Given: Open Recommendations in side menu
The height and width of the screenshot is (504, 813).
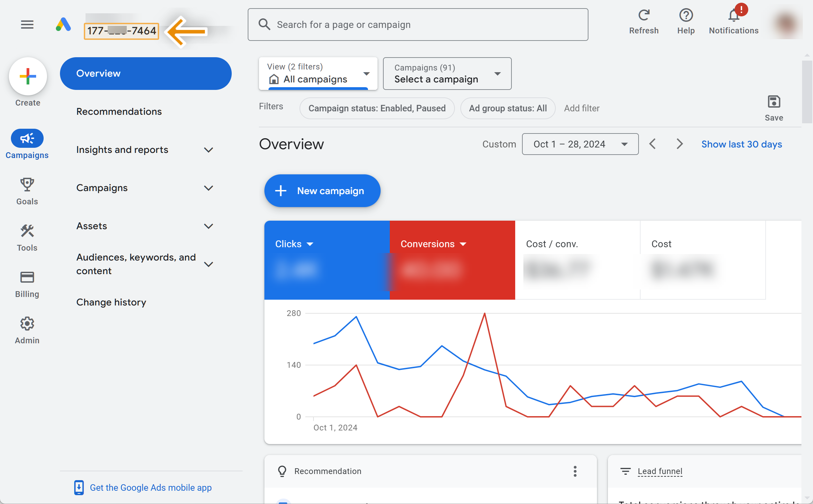Looking at the screenshot, I should click(x=119, y=112).
